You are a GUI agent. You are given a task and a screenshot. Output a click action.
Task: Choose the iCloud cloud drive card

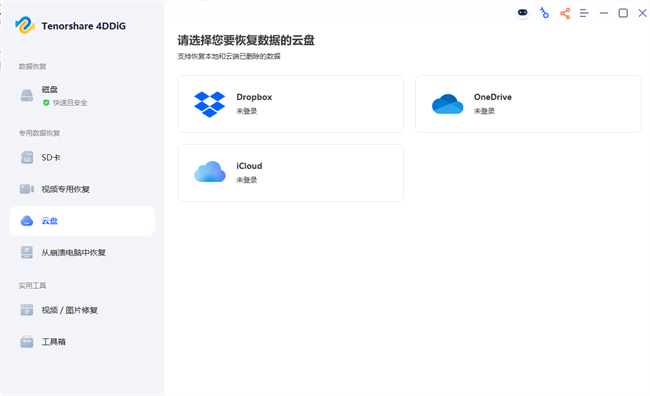click(291, 173)
